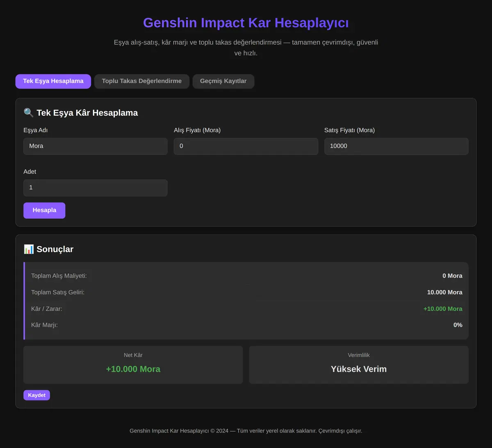Click the Eşya Adı input field

pyautogui.click(x=96, y=146)
